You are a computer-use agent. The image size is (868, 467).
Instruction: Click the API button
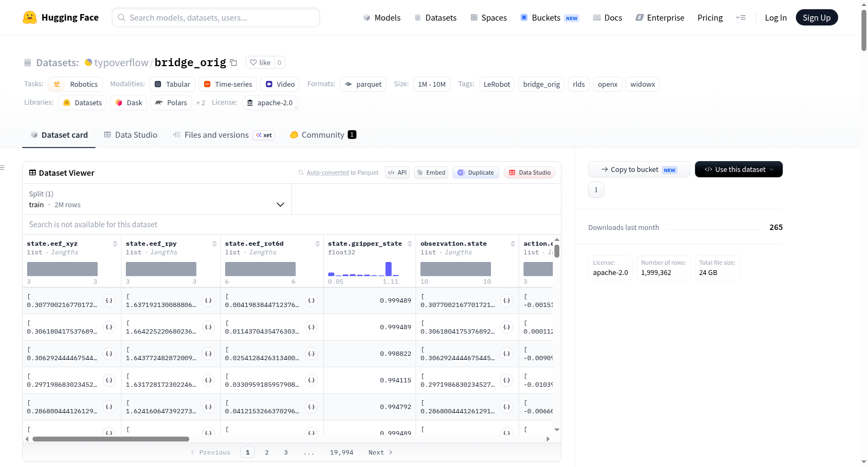click(x=397, y=172)
